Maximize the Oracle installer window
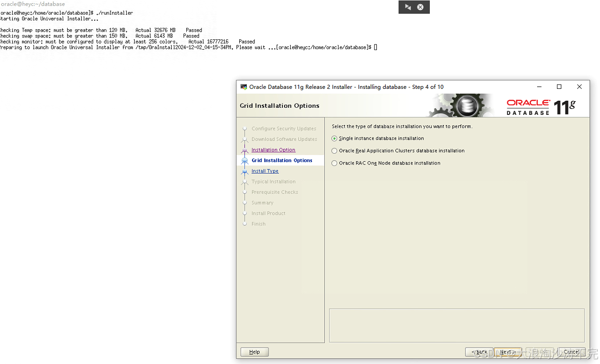 click(559, 87)
